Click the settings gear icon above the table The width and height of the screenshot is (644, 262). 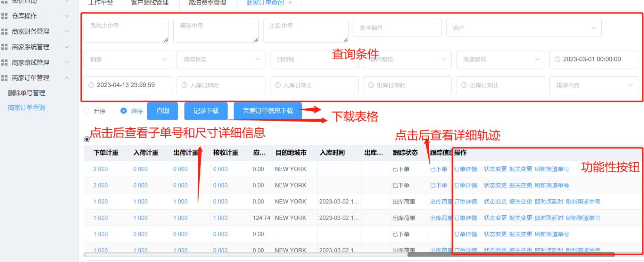coord(87,139)
